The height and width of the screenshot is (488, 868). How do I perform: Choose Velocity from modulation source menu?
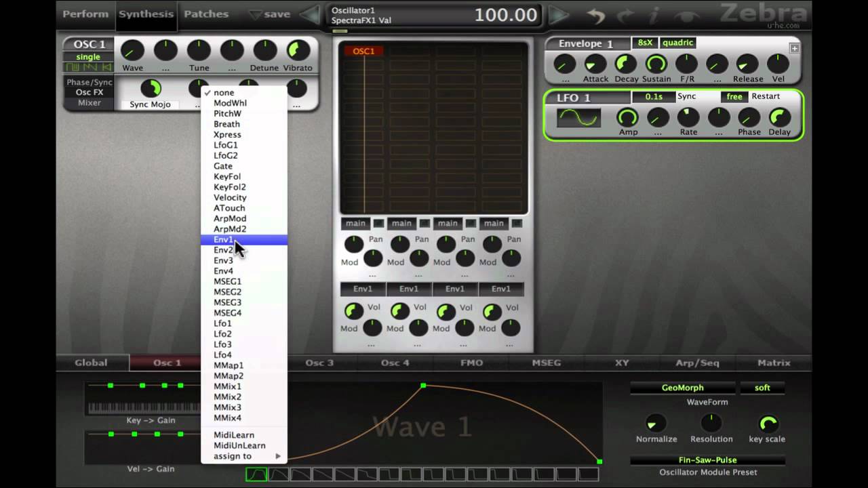tap(244, 197)
